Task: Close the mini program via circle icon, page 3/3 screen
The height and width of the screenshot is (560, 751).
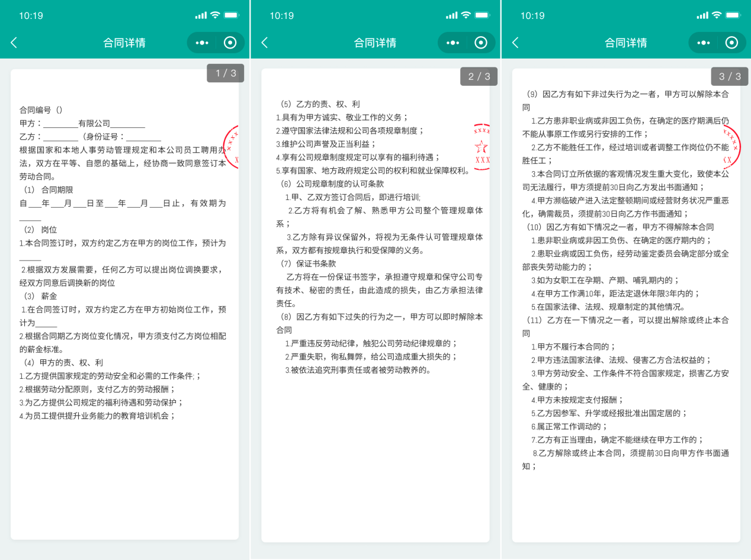Action: 731,43
